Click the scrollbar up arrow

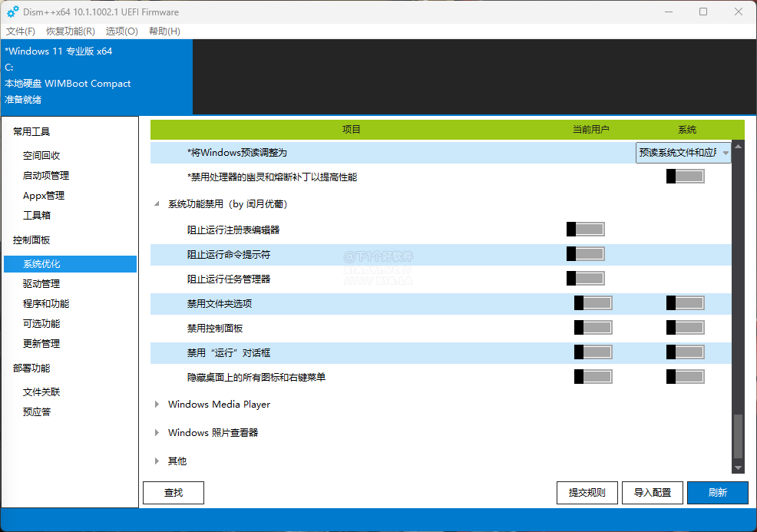[x=738, y=146]
